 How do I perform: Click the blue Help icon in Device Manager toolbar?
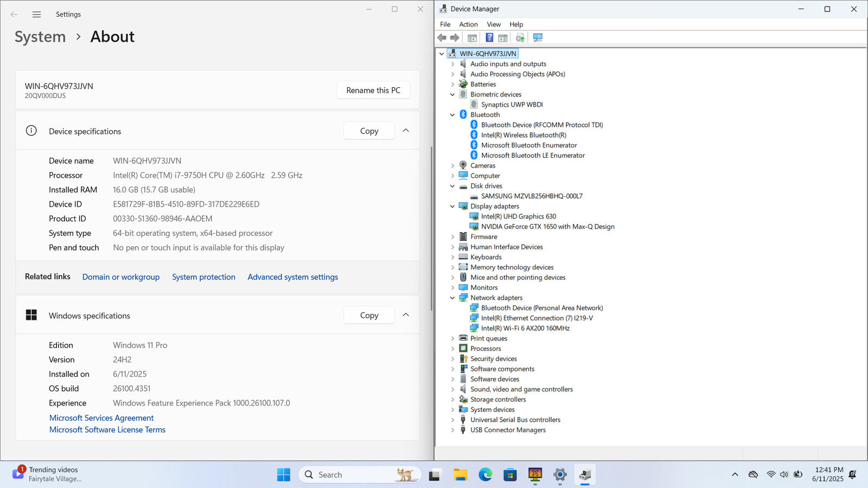[489, 37]
